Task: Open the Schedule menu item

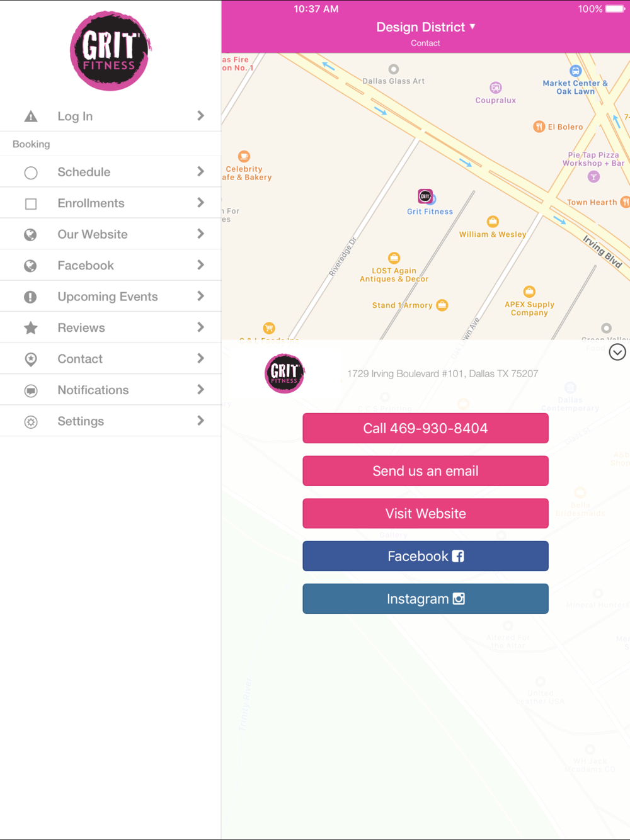Action: [x=110, y=172]
